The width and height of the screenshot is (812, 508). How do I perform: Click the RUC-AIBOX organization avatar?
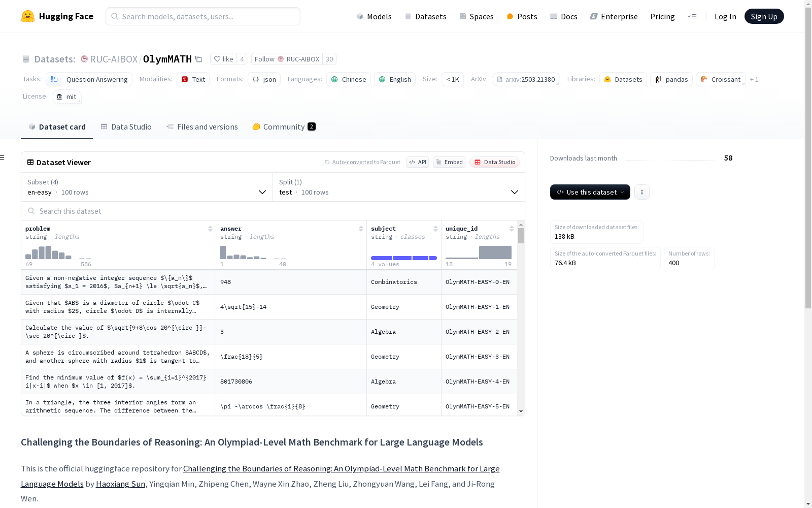tap(84, 59)
